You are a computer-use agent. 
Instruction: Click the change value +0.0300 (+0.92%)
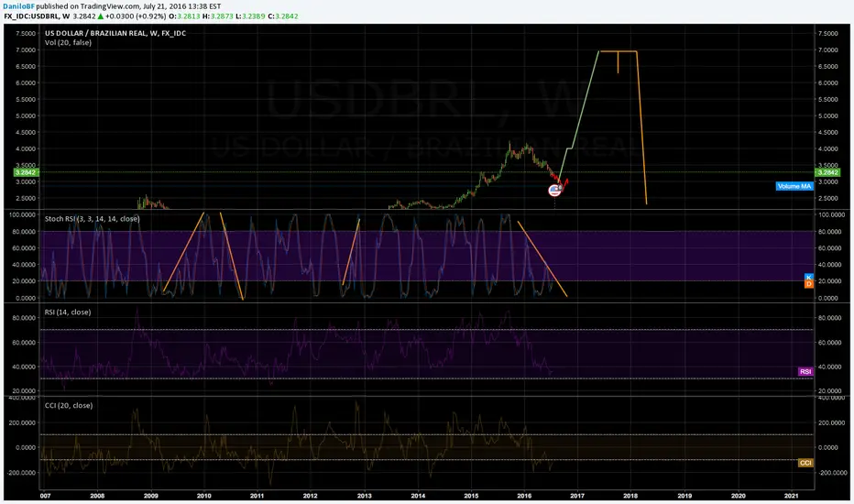136,16
